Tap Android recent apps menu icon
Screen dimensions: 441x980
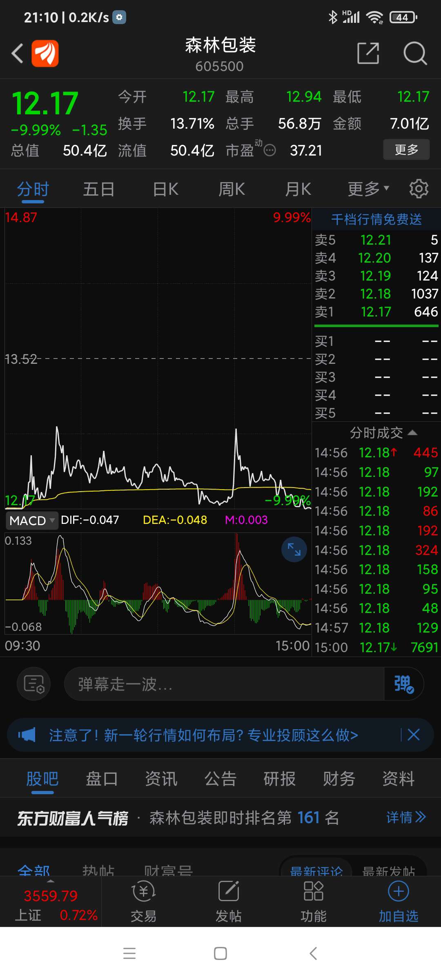click(129, 953)
